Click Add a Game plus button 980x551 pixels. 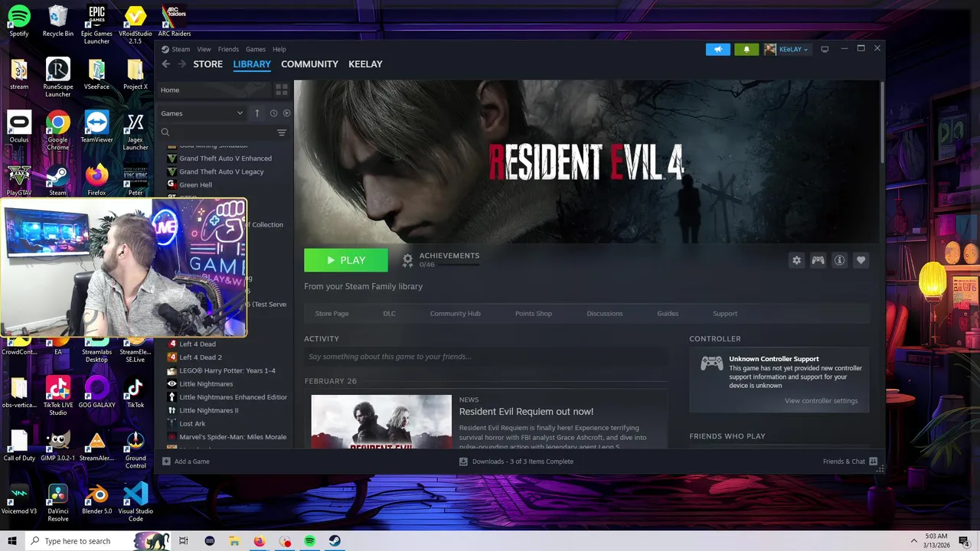pyautogui.click(x=186, y=461)
